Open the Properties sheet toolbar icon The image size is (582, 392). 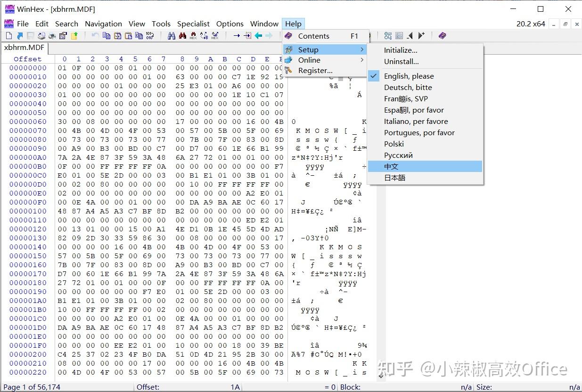pos(63,36)
